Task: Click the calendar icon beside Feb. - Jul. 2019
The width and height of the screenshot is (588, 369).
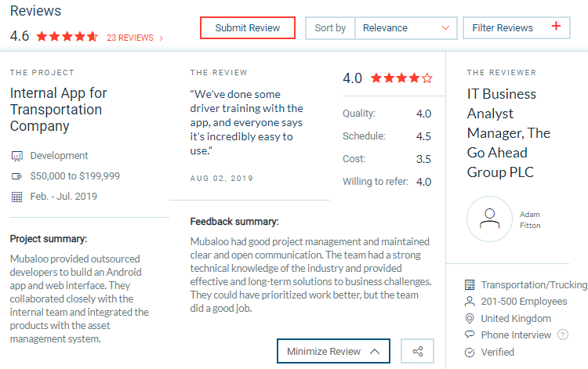Action: click(17, 197)
